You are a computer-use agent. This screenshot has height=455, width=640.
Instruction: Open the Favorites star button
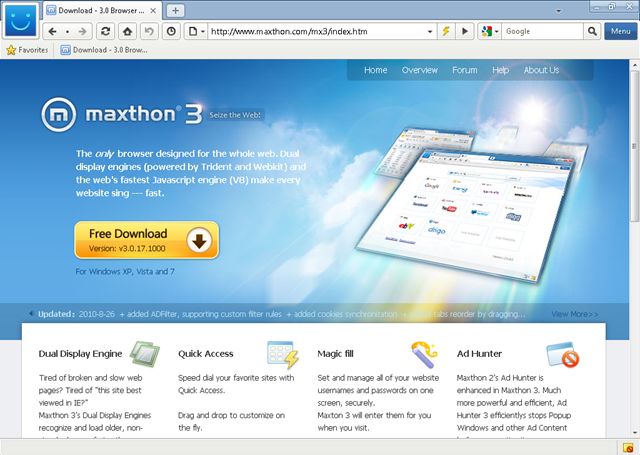[x=27, y=50]
